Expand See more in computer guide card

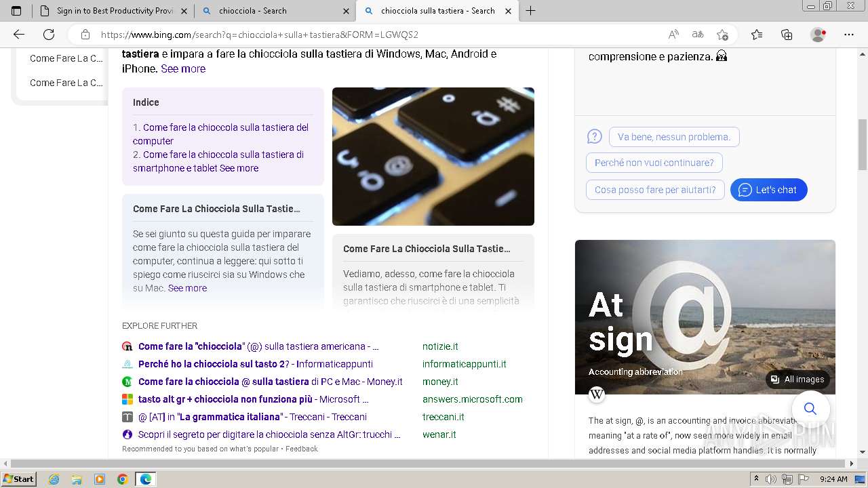[x=187, y=288]
